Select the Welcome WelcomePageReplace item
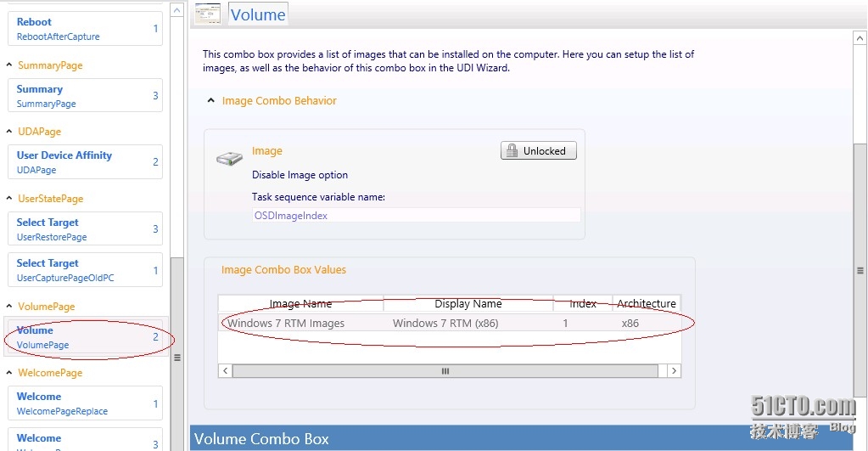Screen dimensions: 868x451 pyautogui.click(x=85, y=403)
